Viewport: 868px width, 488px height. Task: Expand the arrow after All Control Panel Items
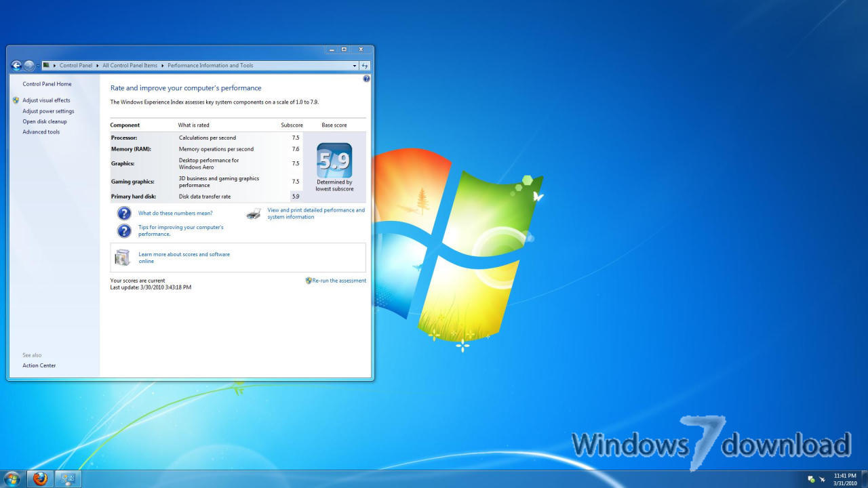coord(162,66)
